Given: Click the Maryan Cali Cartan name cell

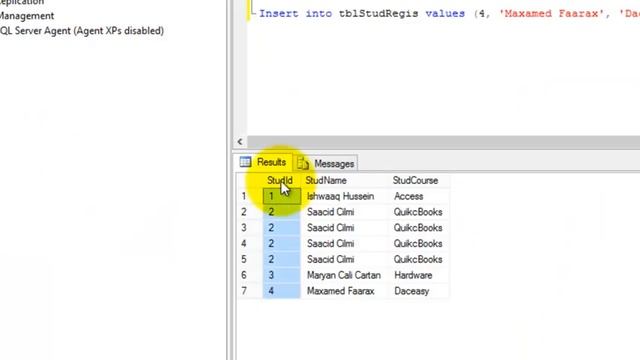Looking at the screenshot, I should click(x=345, y=275).
